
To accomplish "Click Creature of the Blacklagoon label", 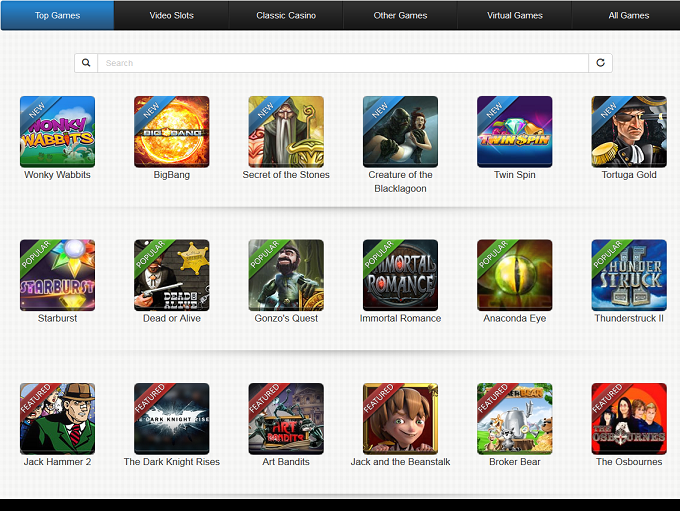I will point(400,182).
